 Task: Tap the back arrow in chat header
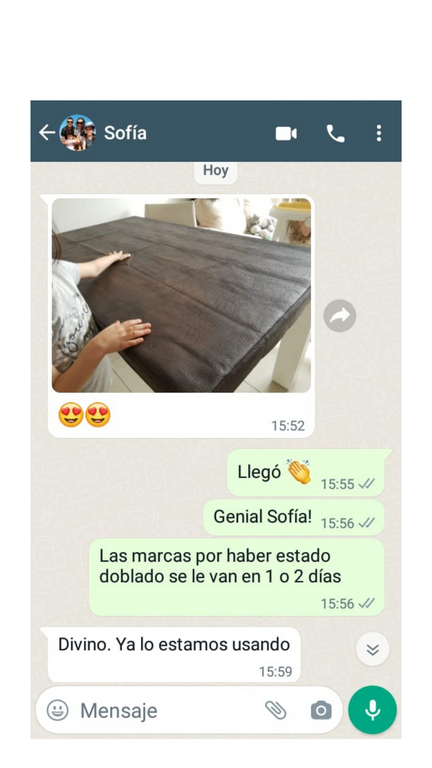47,132
